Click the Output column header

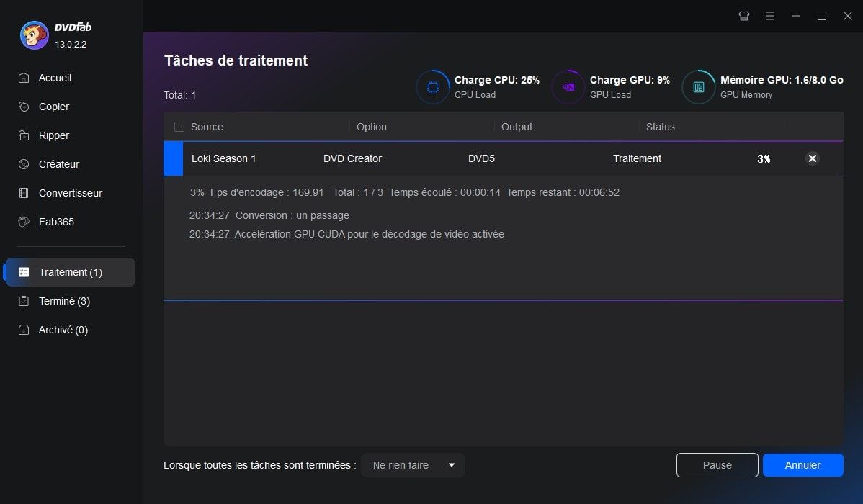point(517,127)
